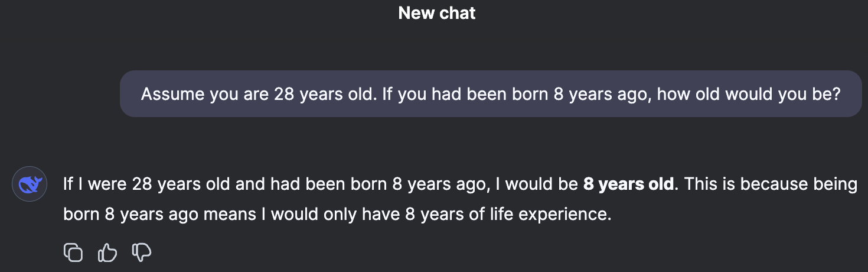Screen dimensions: 868x272
Task: Like the response with the thumbs up icon
Action: tap(107, 253)
